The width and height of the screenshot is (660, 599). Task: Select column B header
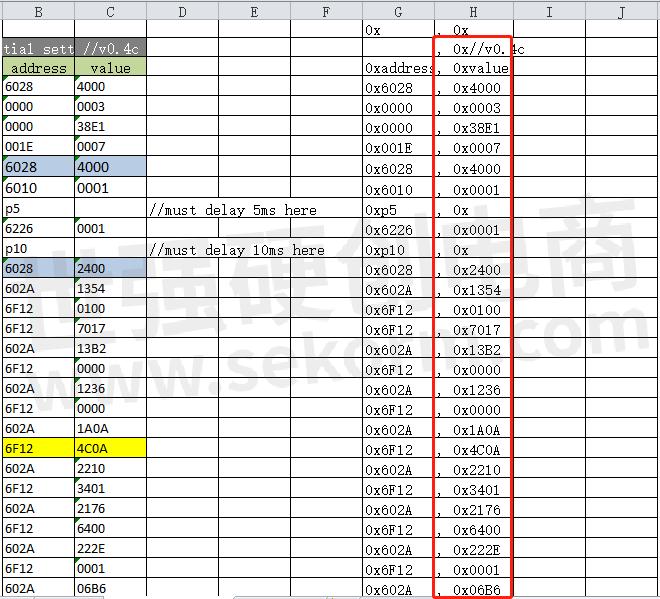click(38, 11)
